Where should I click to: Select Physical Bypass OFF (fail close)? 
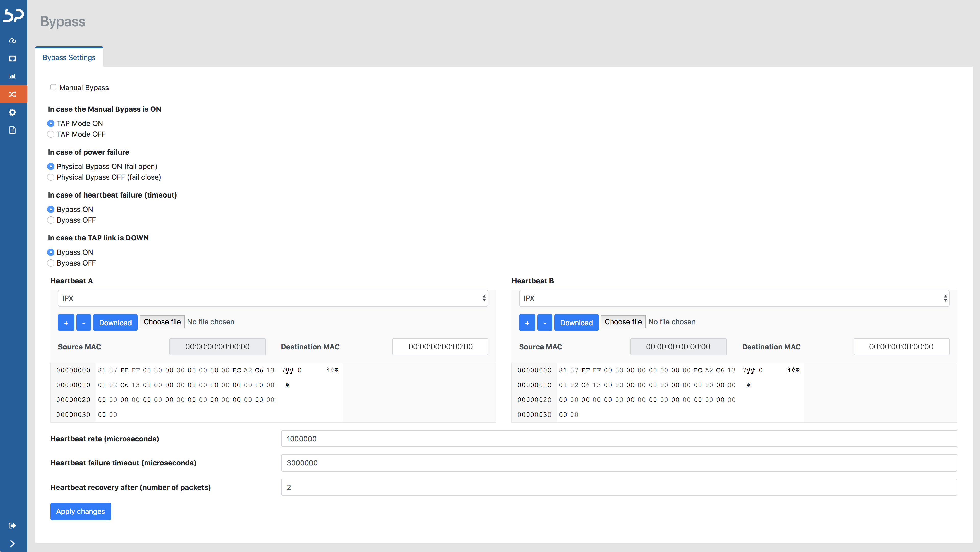click(51, 177)
